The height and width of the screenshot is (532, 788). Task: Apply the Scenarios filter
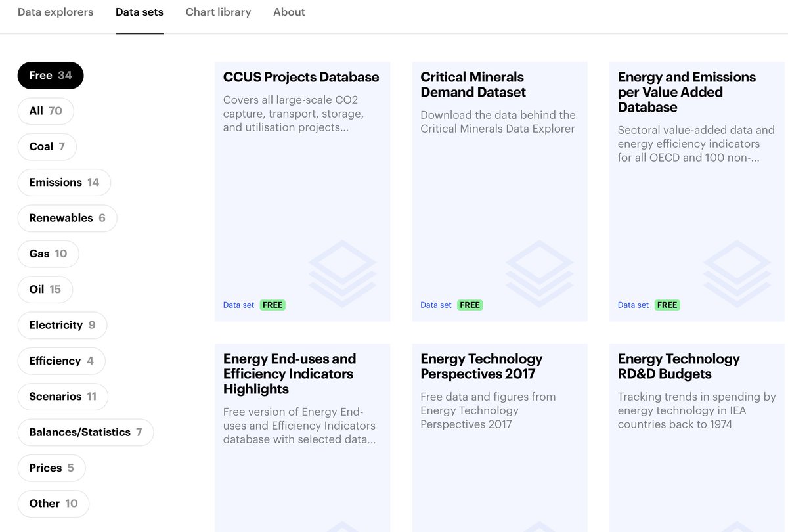click(x=62, y=396)
